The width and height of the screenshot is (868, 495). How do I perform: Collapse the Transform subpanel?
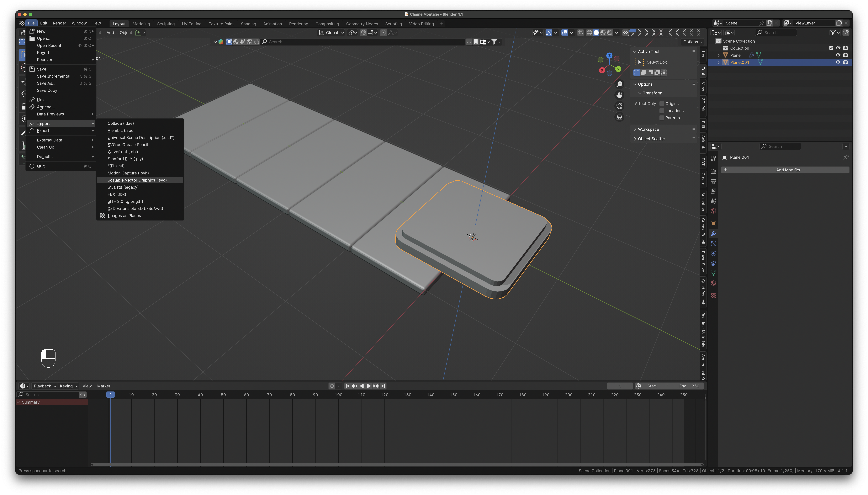click(x=640, y=93)
